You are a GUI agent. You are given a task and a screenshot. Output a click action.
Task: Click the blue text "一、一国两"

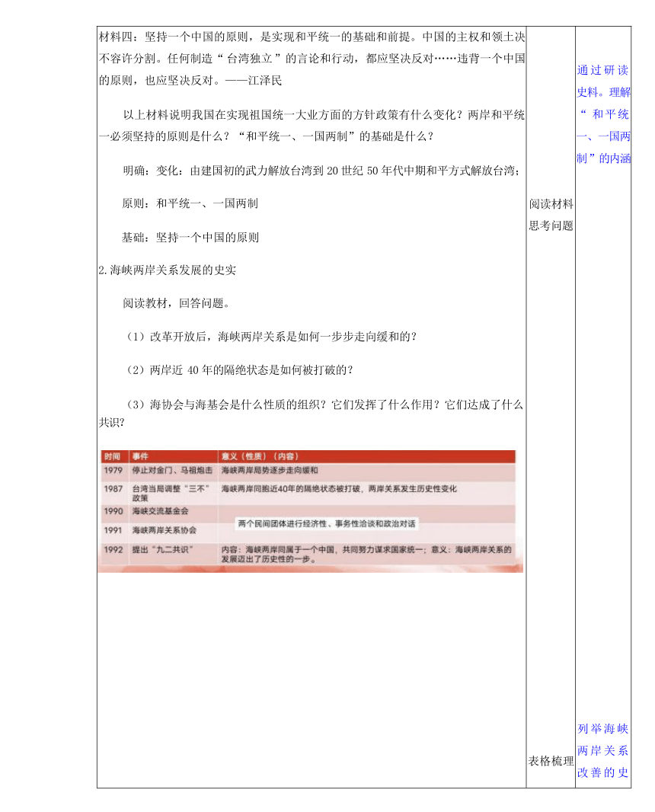(x=604, y=136)
